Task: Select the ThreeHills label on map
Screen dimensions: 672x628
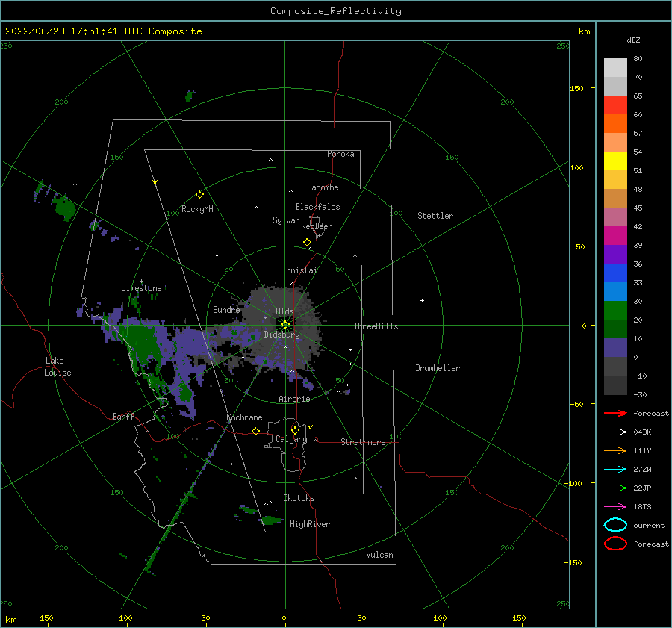Action: [x=376, y=326]
